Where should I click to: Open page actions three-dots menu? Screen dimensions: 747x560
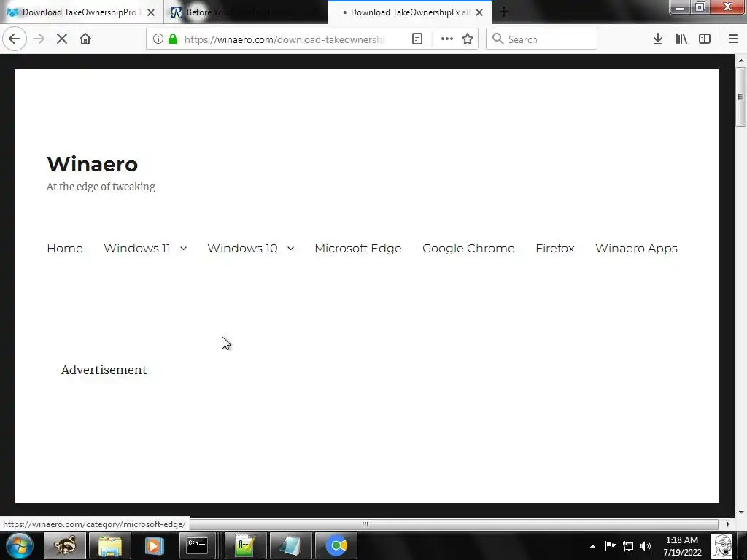447,39
